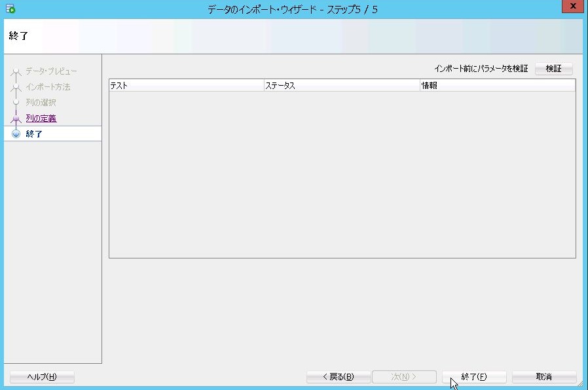Click the インポート方法 step node icon

(16, 87)
